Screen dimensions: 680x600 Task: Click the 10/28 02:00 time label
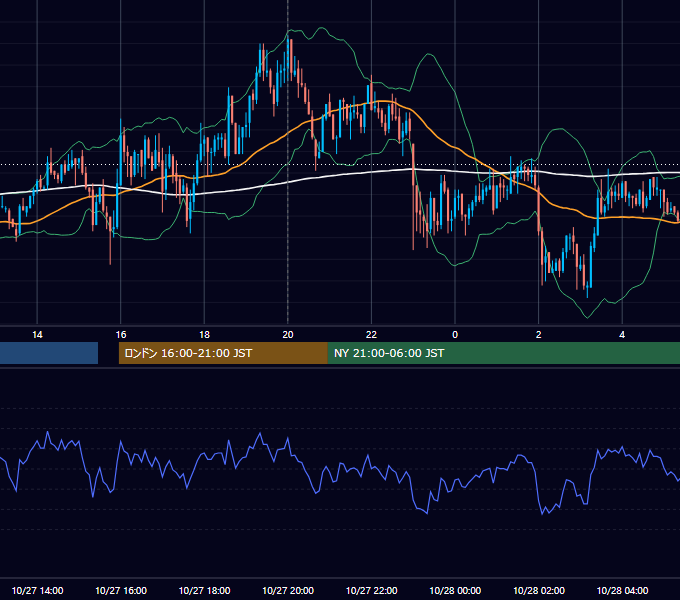point(539,590)
